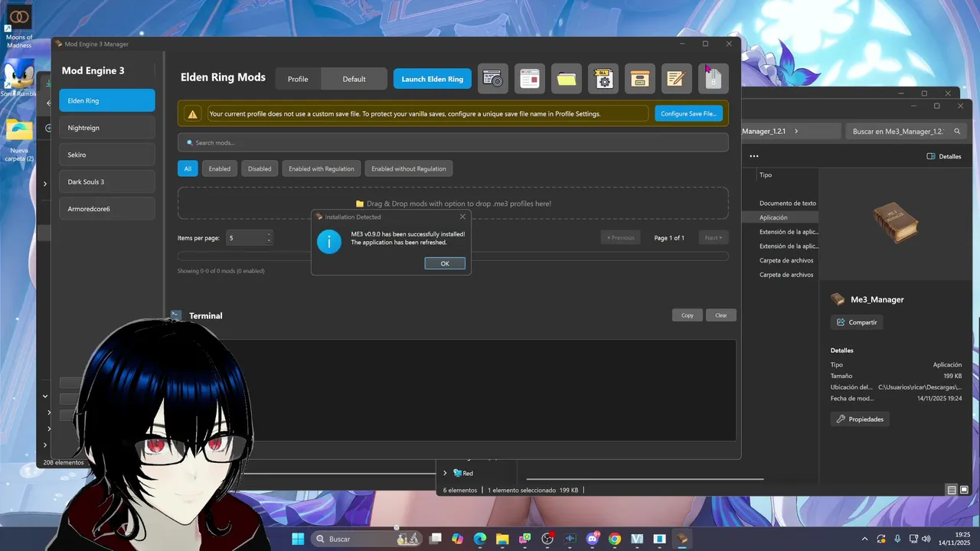Decrease items per page with down arrow
Viewport: 980px width, 551px height.
269,241
